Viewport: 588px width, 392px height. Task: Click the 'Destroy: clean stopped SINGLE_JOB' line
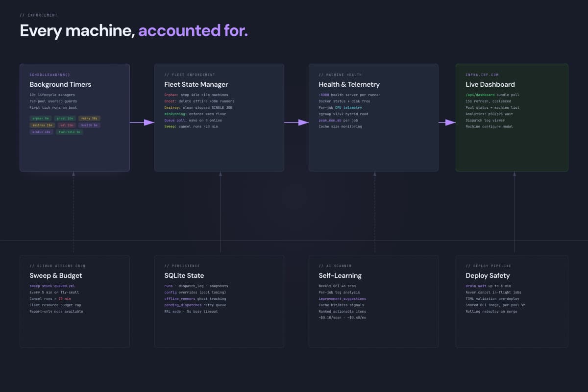click(x=198, y=107)
